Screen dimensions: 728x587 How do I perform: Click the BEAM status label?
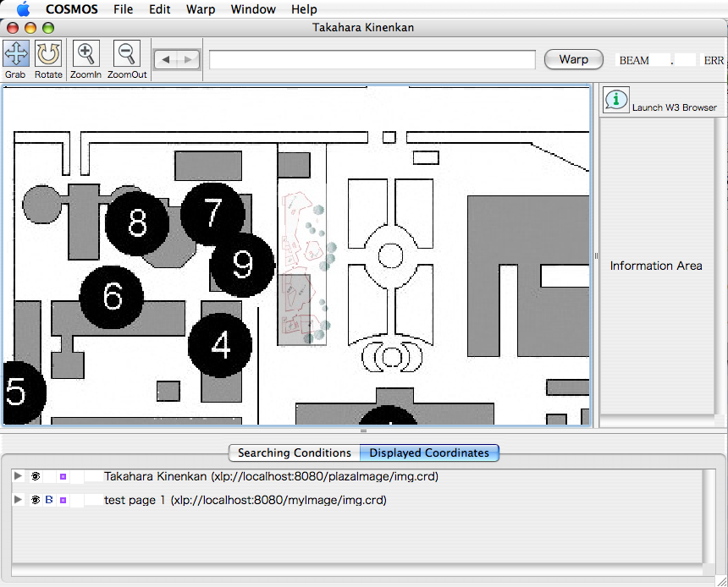click(x=634, y=60)
